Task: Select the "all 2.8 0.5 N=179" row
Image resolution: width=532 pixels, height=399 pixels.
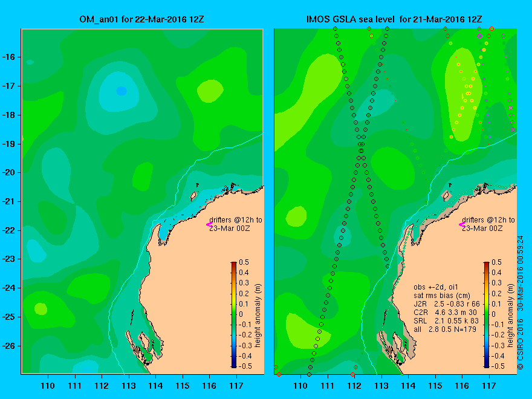Action: (x=445, y=329)
